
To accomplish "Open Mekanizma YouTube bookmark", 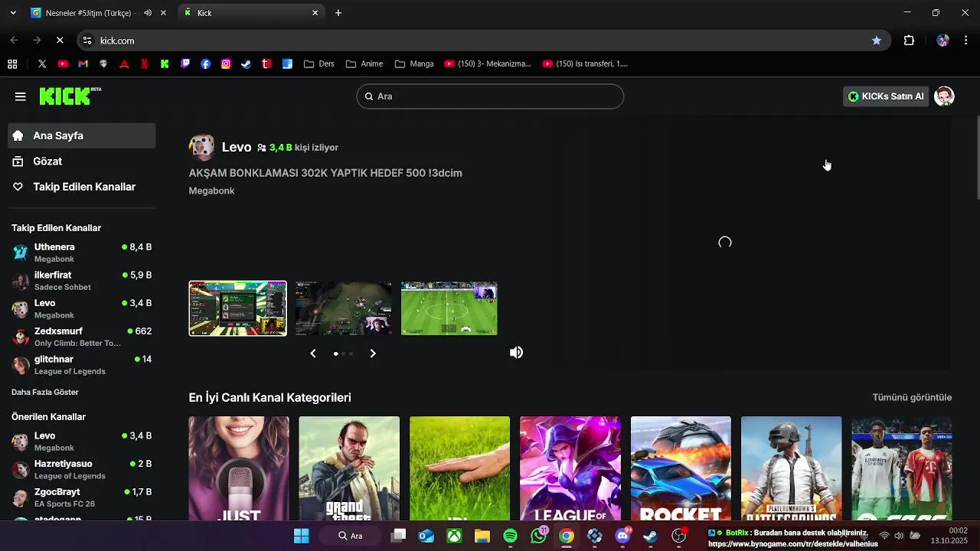I will tap(488, 64).
